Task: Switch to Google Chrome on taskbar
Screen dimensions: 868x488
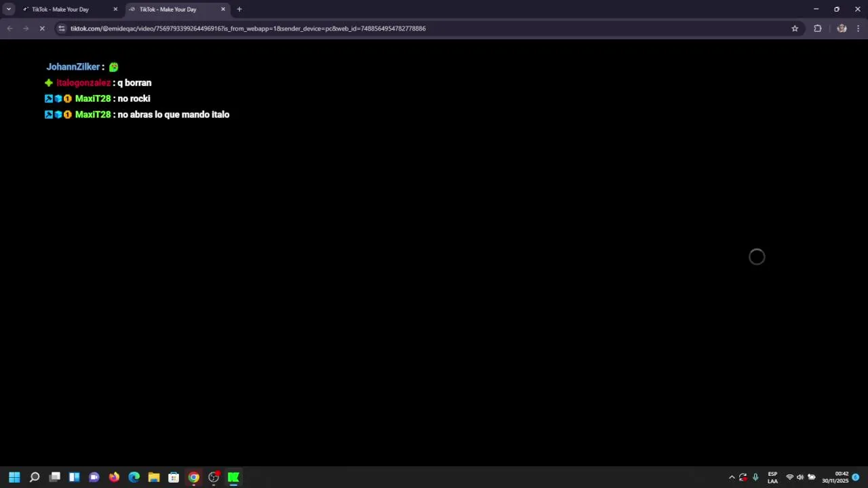Action: 194,477
